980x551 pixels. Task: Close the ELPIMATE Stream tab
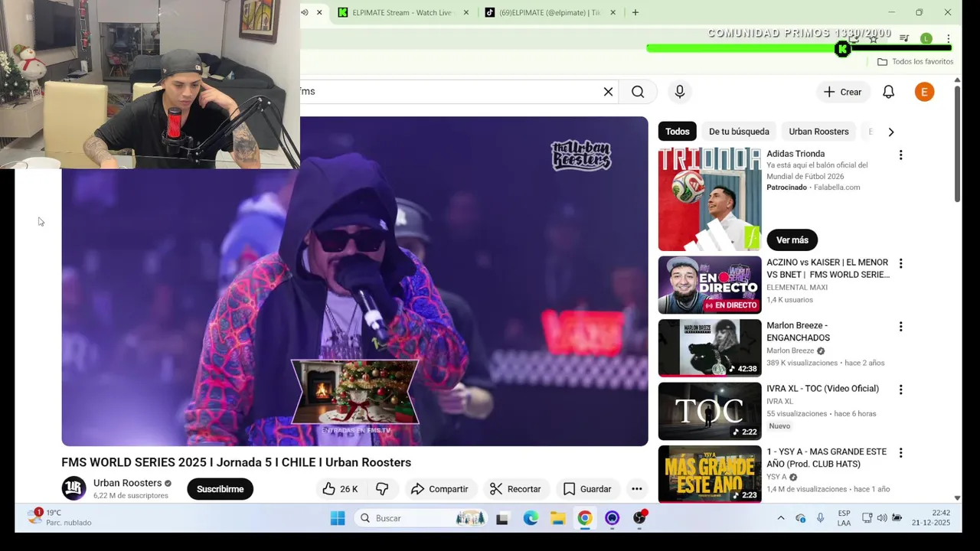(x=465, y=12)
